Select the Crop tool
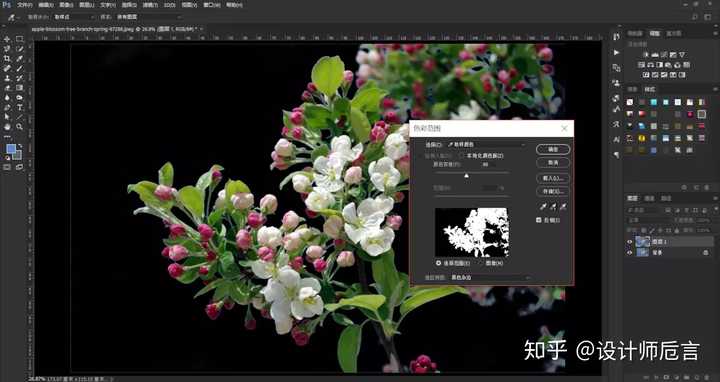 (x=7, y=58)
